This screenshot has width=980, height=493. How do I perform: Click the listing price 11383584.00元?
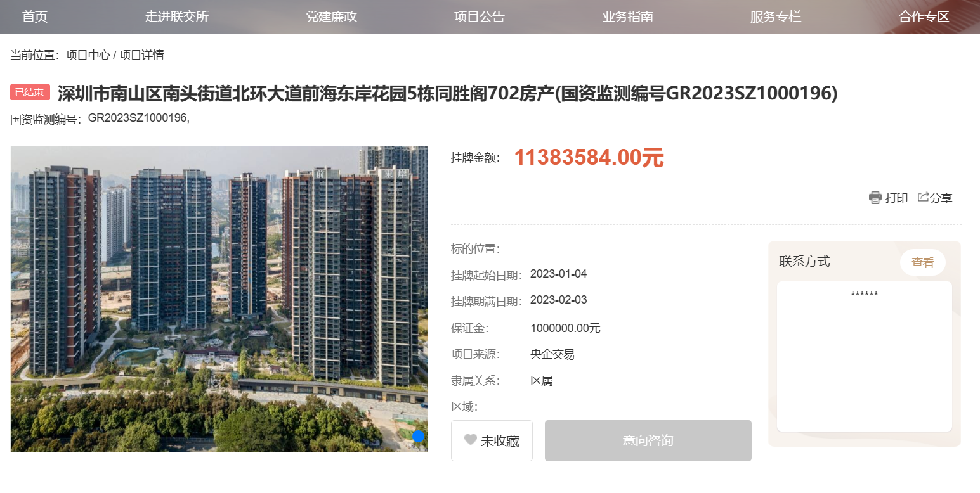589,158
